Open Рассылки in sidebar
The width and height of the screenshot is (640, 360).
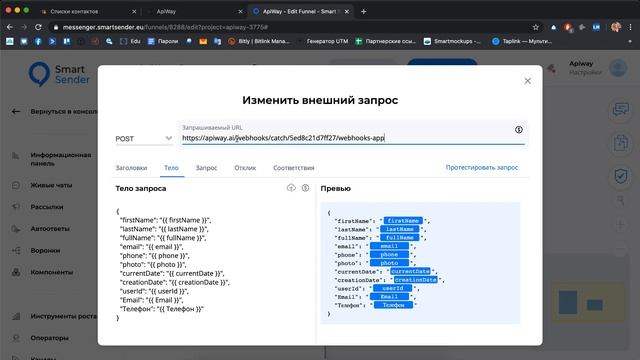47,207
